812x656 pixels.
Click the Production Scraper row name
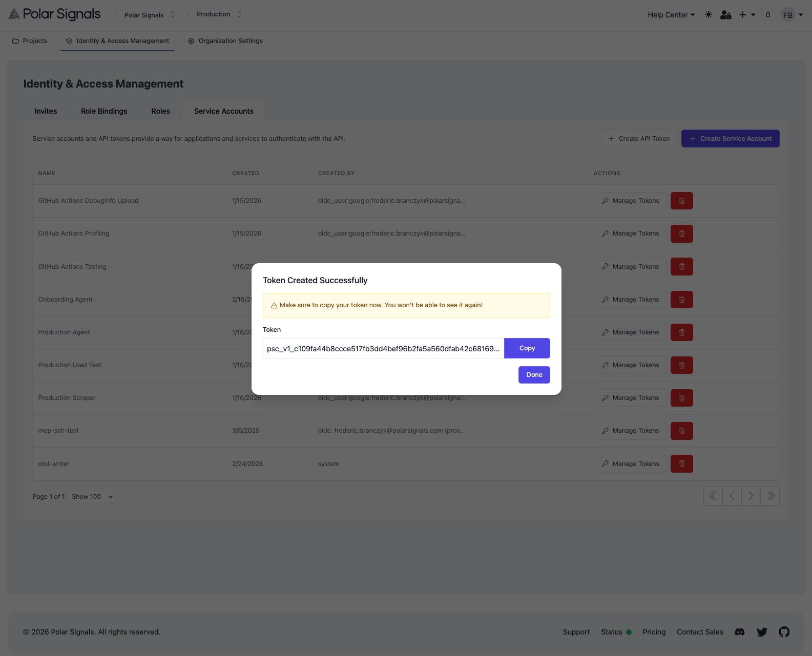tap(67, 398)
